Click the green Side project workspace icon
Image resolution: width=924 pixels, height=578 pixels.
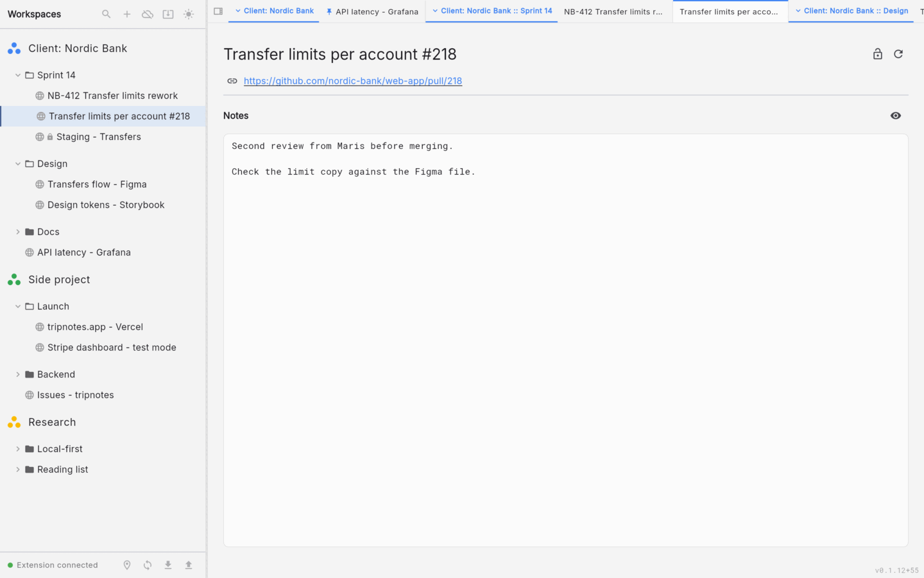14,279
